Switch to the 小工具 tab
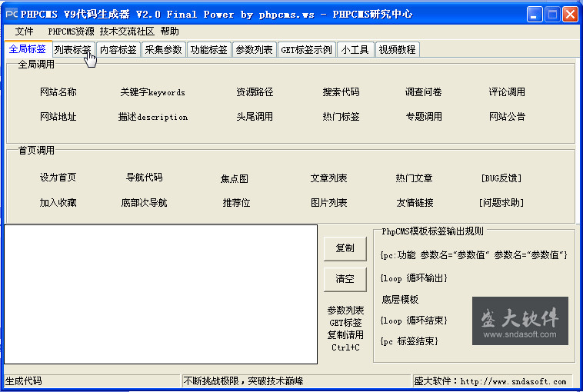Viewport: 583px width, 392px height. coord(355,49)
